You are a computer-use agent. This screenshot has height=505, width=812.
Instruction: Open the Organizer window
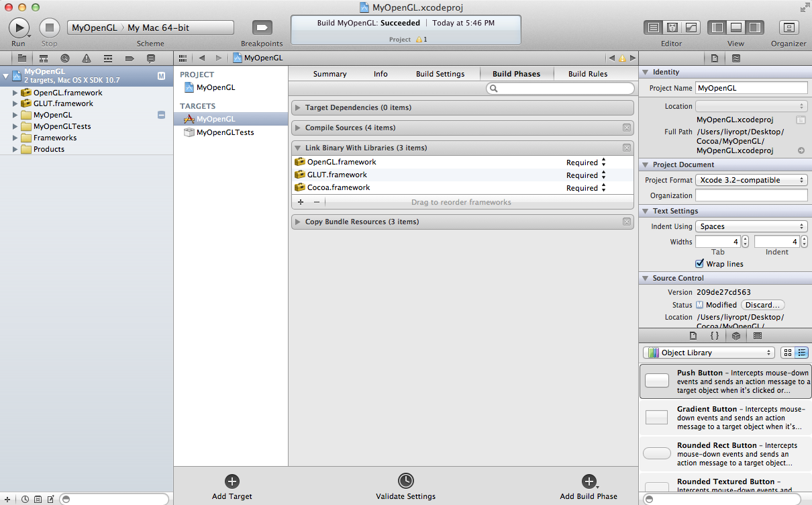tap(789, 28)
